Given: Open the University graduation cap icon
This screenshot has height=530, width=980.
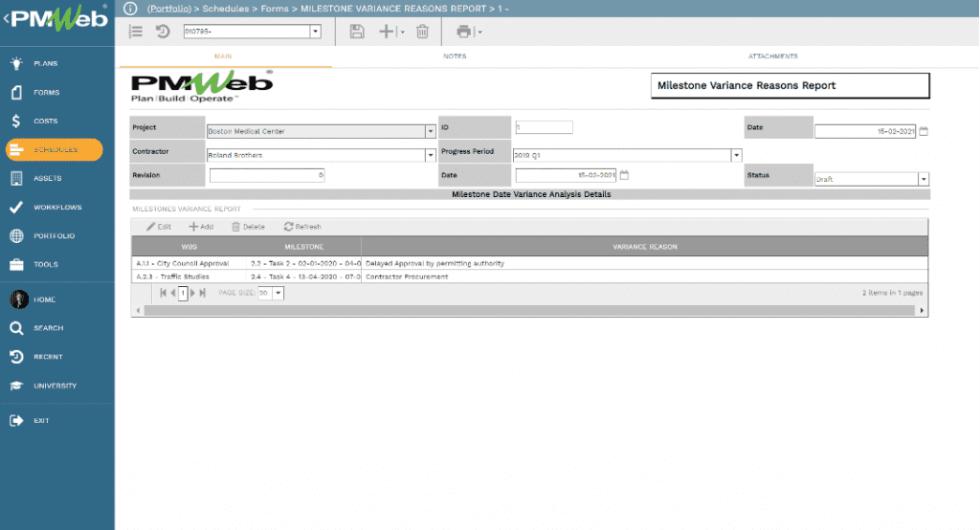Looking at the screenshot, I should pyautogui.click(x=16, y=386).
